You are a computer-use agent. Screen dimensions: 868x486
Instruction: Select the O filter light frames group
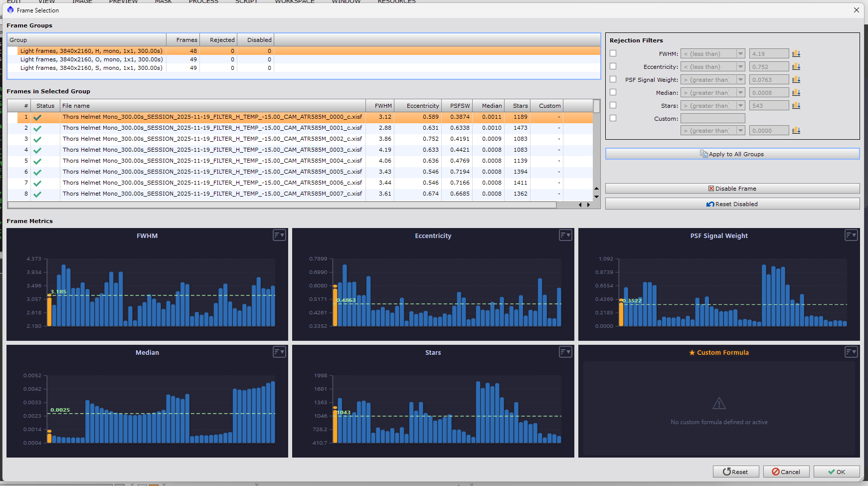point(91,59)
